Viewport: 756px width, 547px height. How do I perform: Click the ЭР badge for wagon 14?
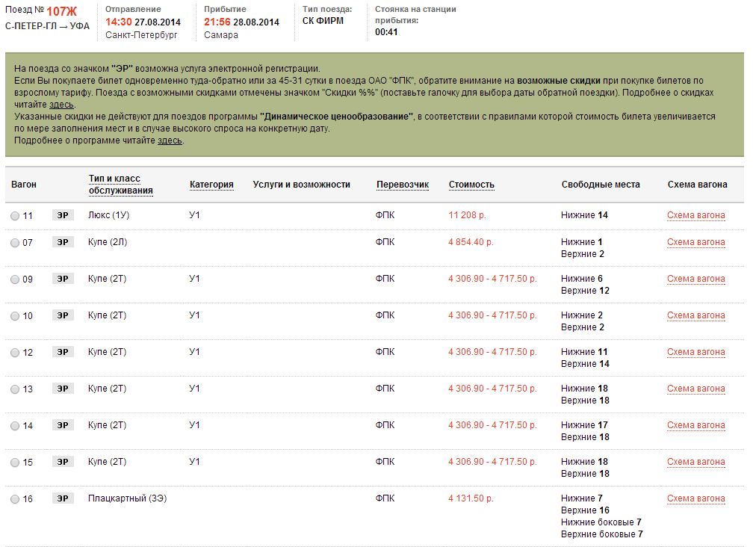(x=63, y=425)
